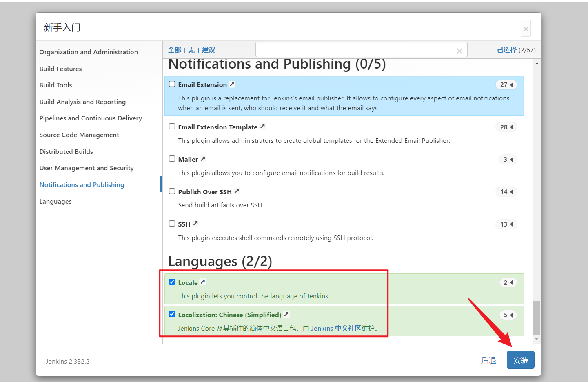Select Build Tools category

coord(55,85)
